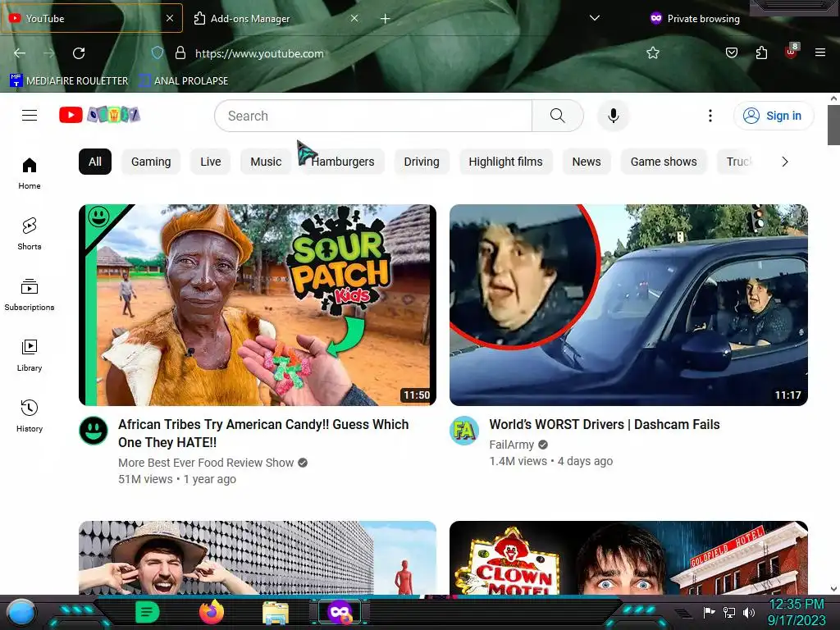This screenshot has width=840, height=630.
Task: Select the News filter chip
Action: point(587,162)
